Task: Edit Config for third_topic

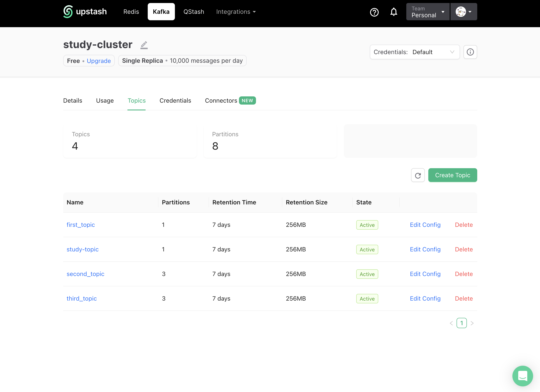Action: click(x=425, y=298)
